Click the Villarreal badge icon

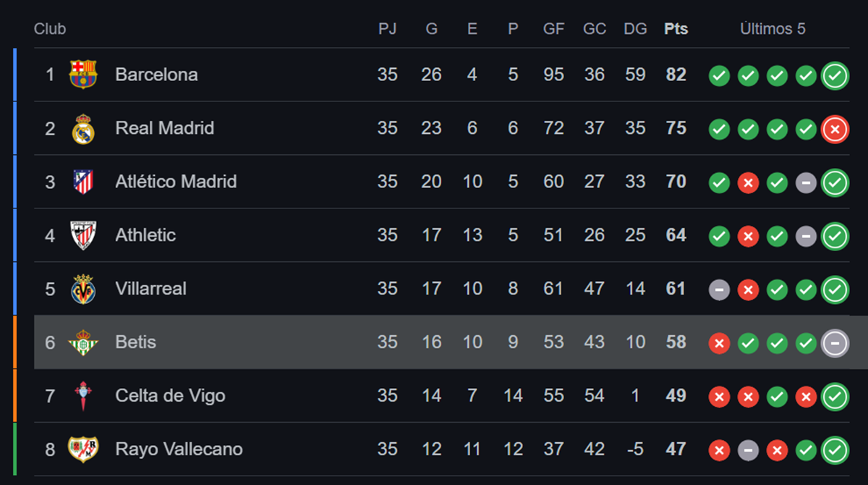83,289
